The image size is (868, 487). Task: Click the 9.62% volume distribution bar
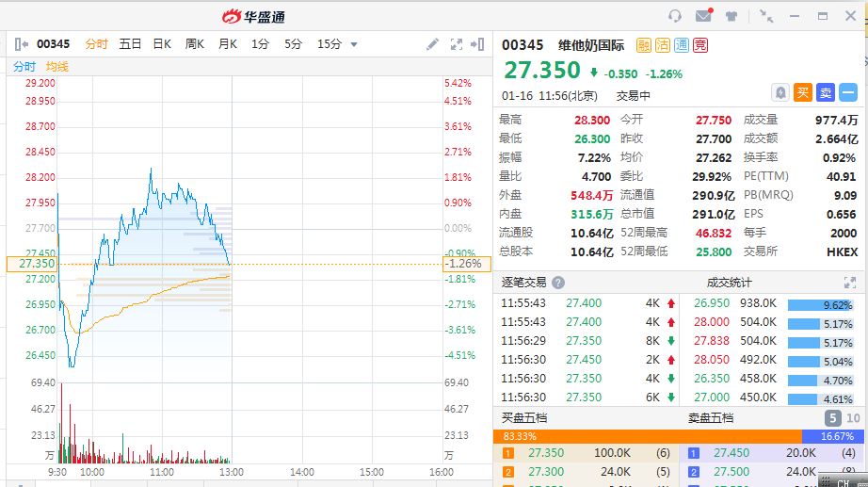tap(820, 305)
